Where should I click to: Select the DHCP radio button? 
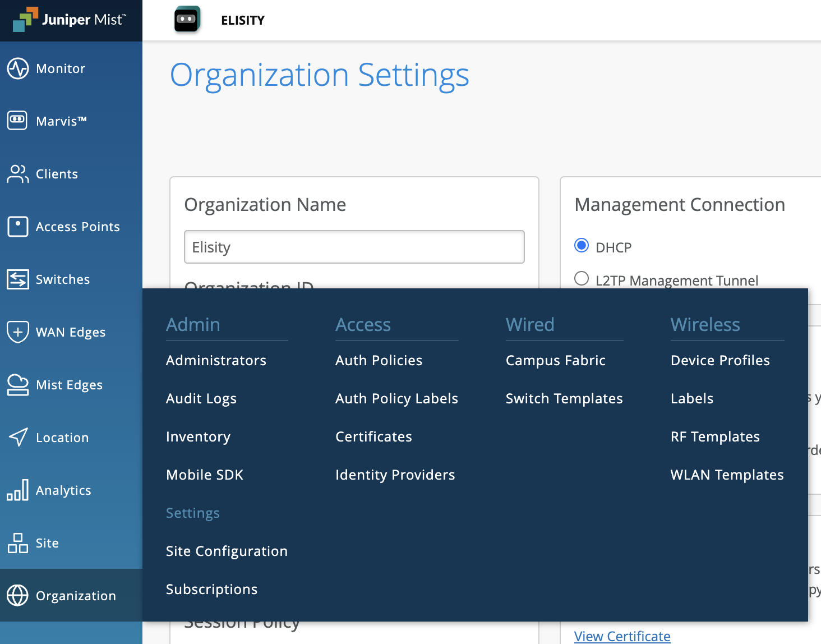point(582,246)
